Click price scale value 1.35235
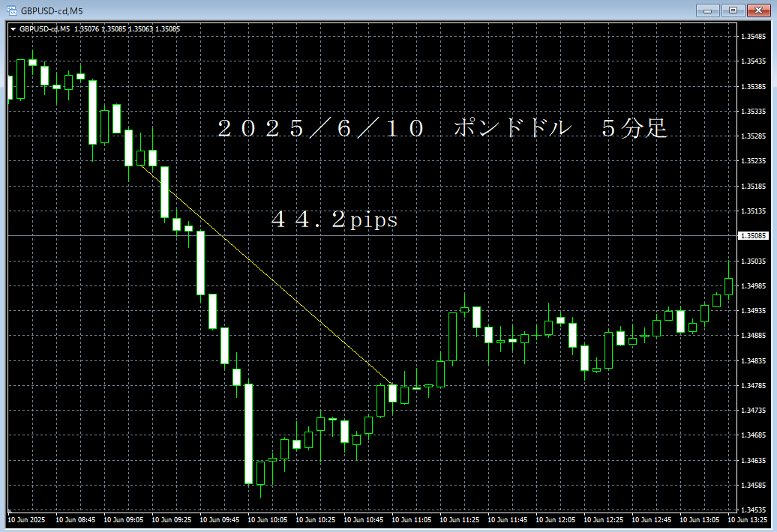This screenshot has width=777, height=532. click(753, 161)
